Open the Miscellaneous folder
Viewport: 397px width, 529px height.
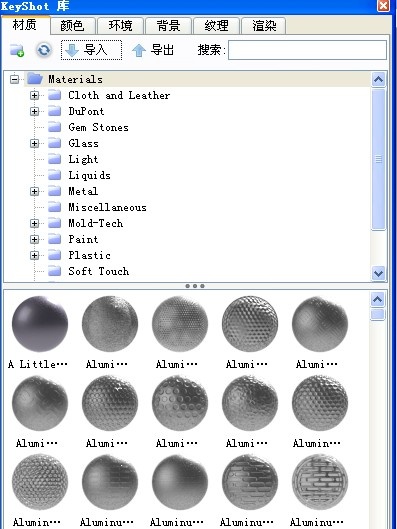coord(107,207)
